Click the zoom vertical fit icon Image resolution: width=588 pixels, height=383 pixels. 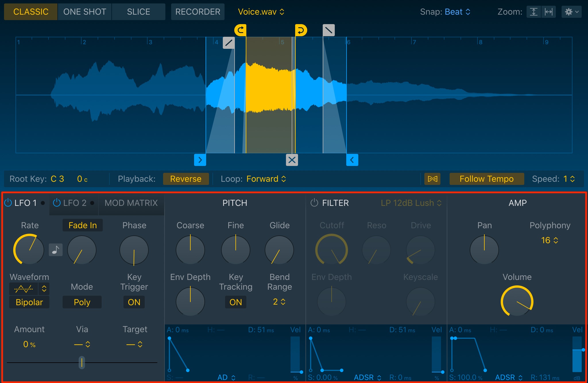534,12
